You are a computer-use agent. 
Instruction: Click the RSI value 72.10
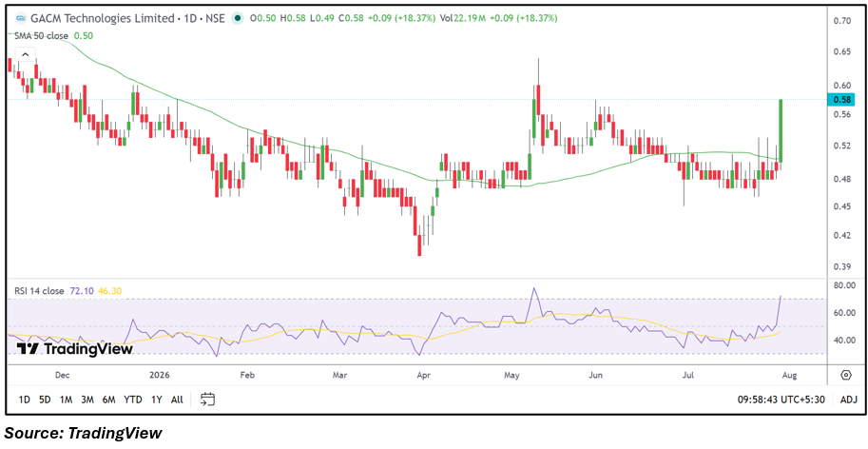[80, 291]
